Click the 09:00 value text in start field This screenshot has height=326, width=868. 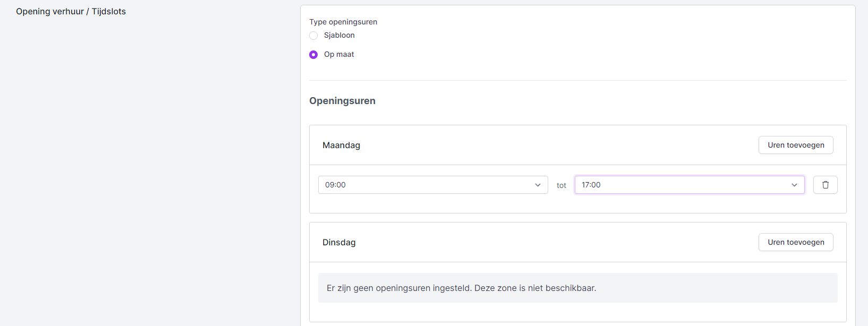click(x=335, y=185)
